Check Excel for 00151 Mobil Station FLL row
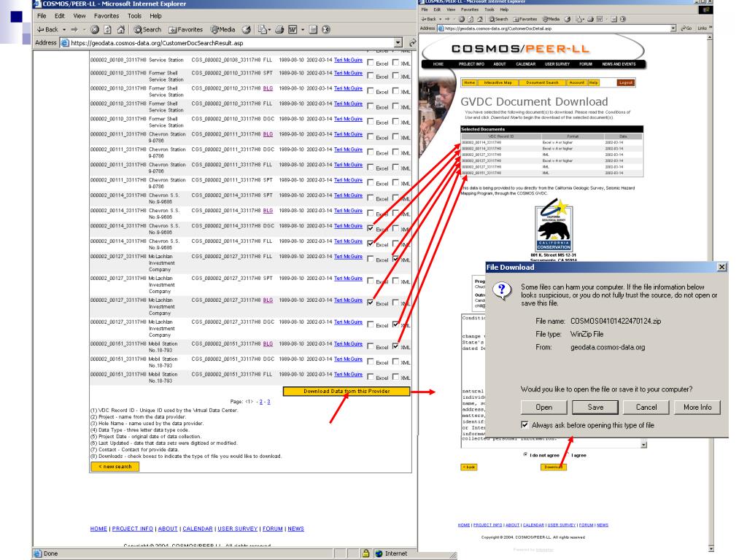747x560 pixels. (371, 376)
